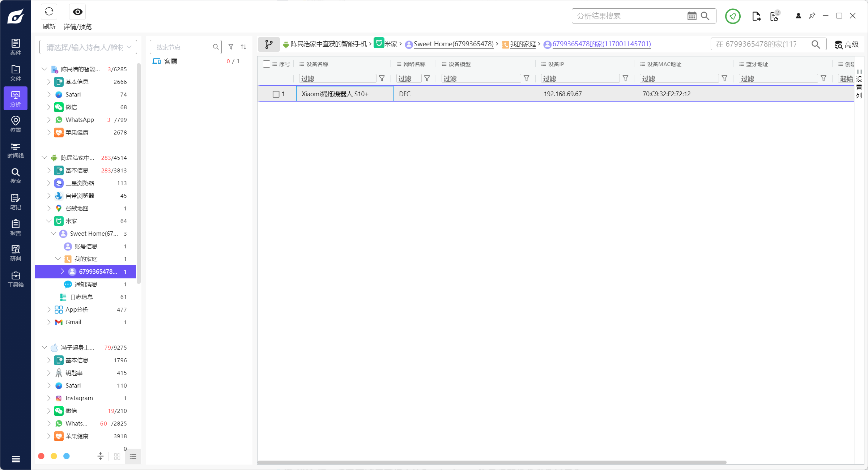Open the 工具箱 toolbox sidebar icon
Image resolution: width=868 pixels, height=470 pixels.
16,279
